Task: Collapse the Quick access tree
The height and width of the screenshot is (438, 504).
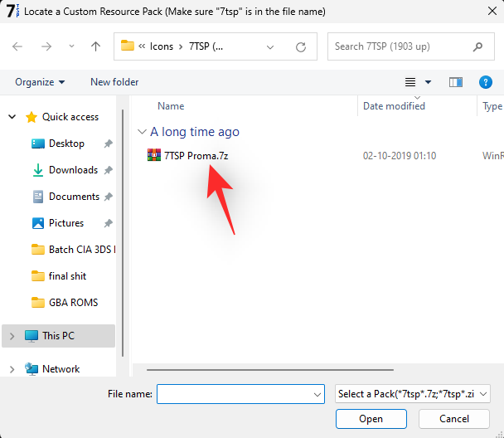Action: tap(12, 117)
